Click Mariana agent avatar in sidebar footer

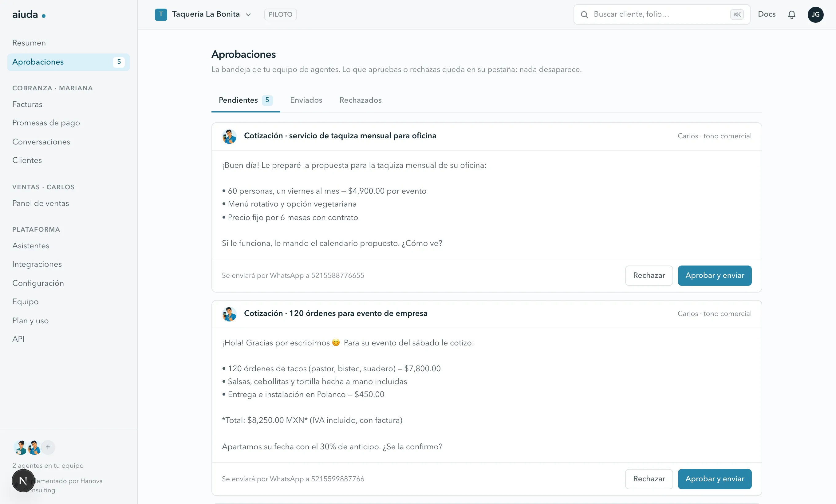click(x=21, y=447)
